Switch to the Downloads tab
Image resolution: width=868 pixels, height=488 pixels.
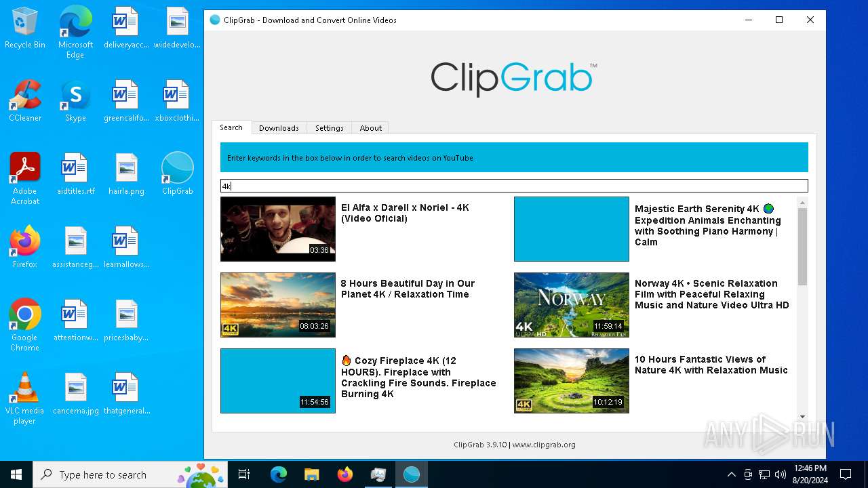279,128
